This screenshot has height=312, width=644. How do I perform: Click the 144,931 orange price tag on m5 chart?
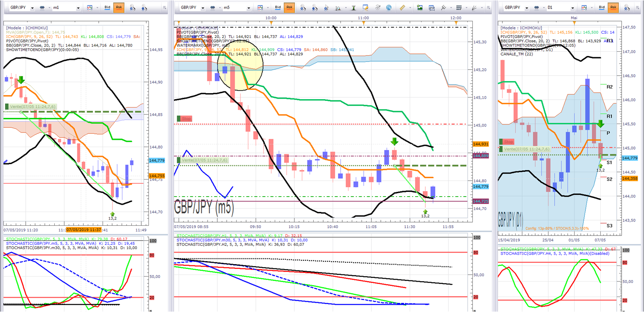pyautogui.click(x=480, y=144)
